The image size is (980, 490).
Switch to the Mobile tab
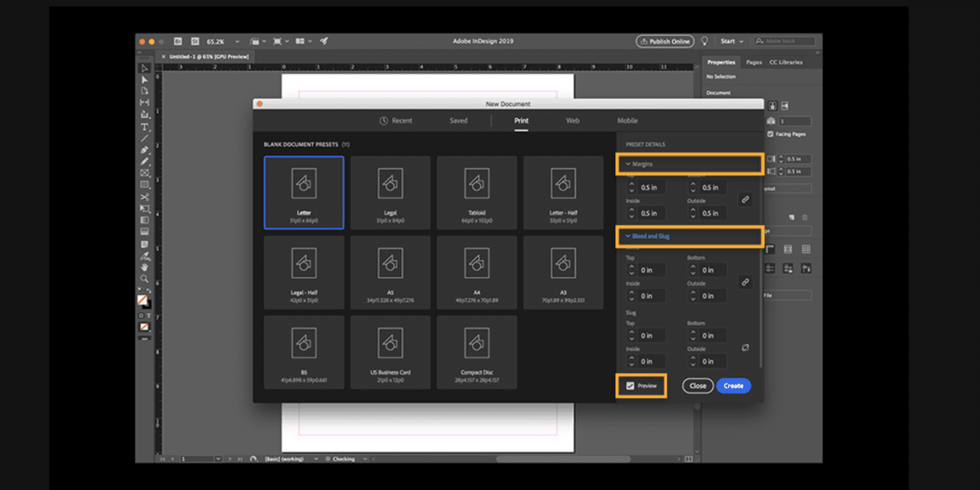click(x=627, y=121)
